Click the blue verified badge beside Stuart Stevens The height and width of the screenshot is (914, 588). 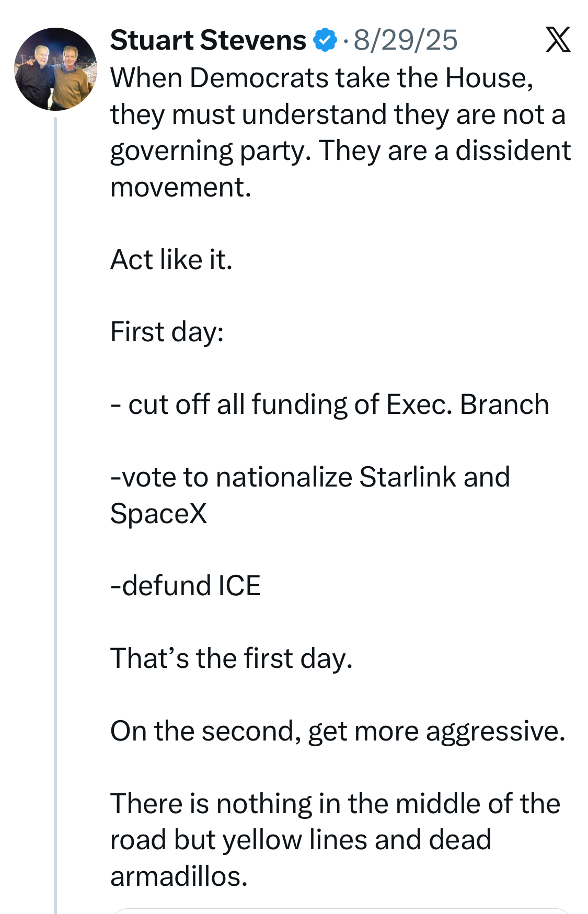325,40
